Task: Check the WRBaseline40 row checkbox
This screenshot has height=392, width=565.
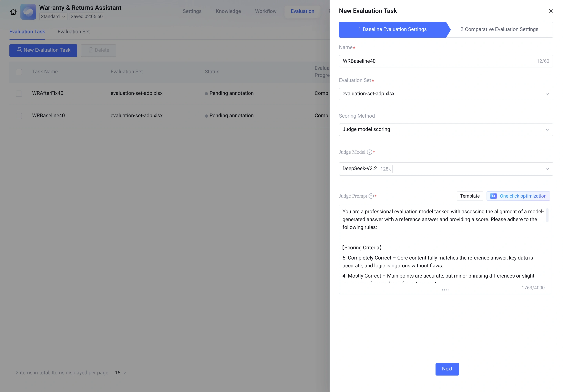Action: click(19, 116)
